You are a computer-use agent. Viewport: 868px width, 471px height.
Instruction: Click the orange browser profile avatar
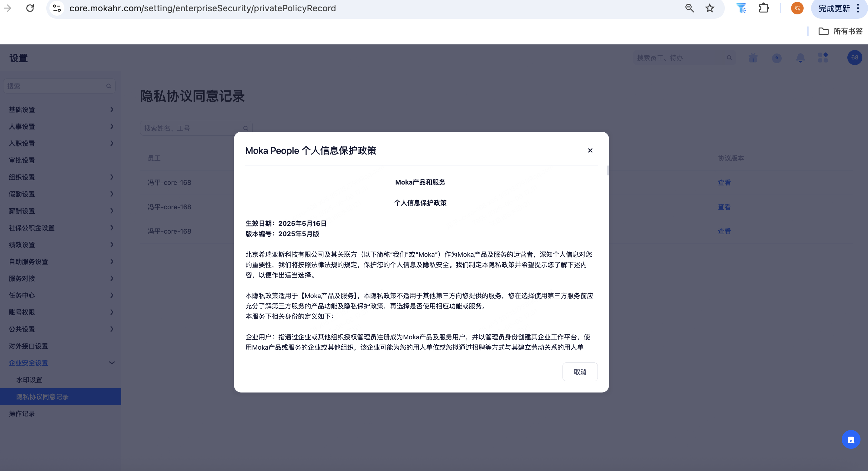click(x=797, y=8)
